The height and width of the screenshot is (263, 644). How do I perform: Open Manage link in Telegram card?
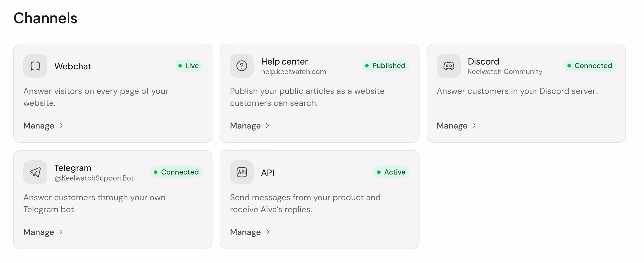[x=43, y=232]
